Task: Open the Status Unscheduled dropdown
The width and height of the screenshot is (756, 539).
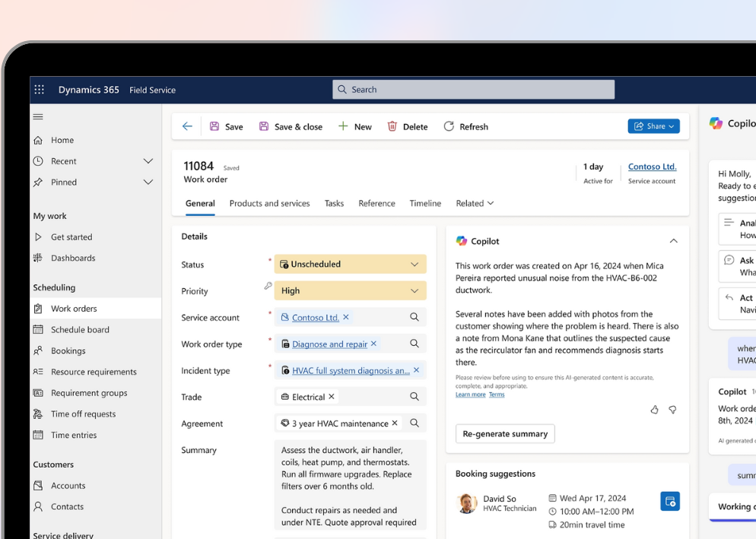Action: tap(350, 265)
